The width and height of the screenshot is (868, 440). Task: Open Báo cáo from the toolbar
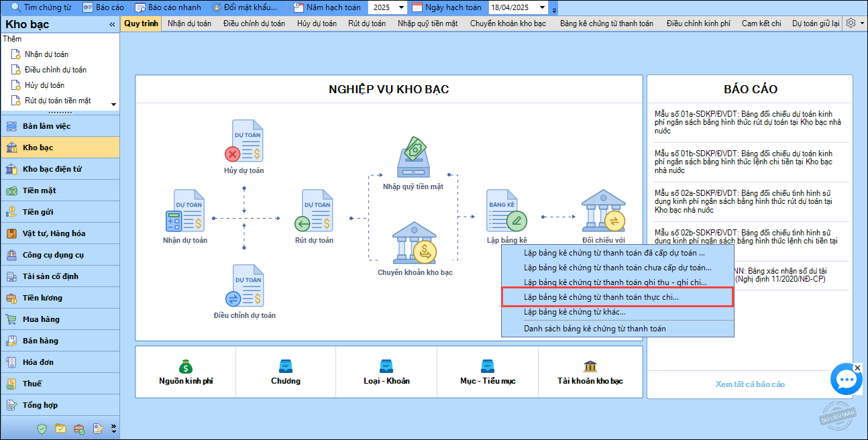pos(104,7)
